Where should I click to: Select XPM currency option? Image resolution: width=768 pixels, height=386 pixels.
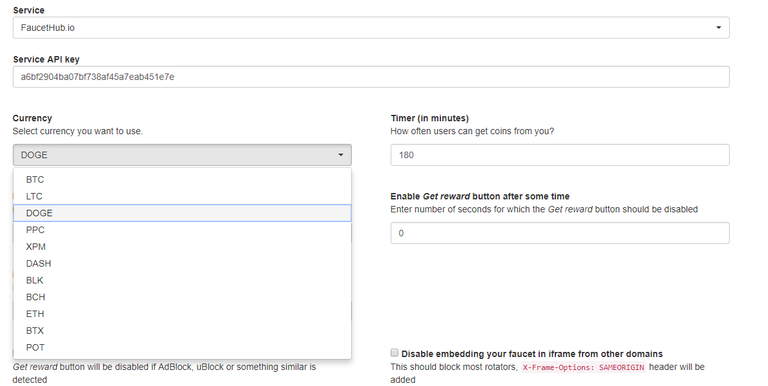coord(182,247)
